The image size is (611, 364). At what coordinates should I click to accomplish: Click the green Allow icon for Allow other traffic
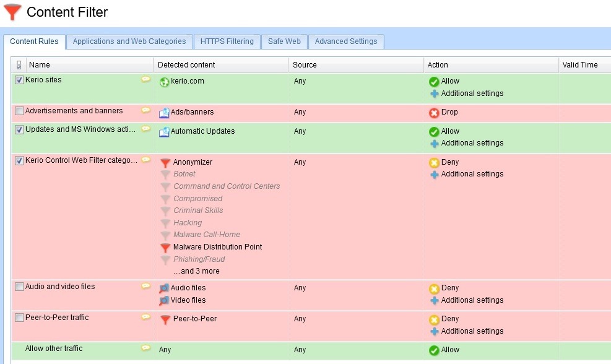coord(433,350)
